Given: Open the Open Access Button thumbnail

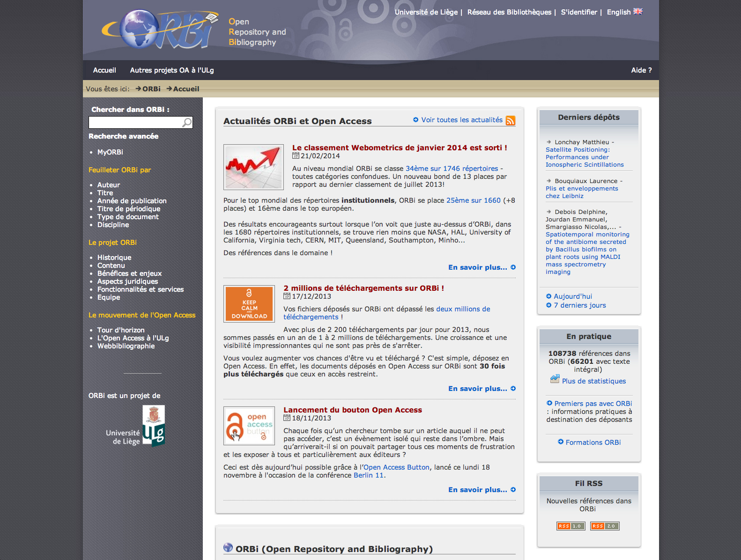Looking at the screenshot, I should [x=249, y=426].
